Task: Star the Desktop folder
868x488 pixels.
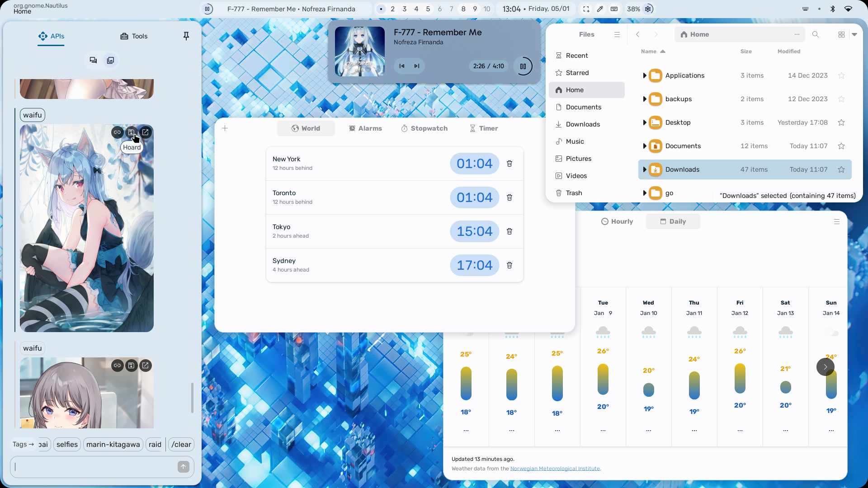Action: click(x=841, y=122)
